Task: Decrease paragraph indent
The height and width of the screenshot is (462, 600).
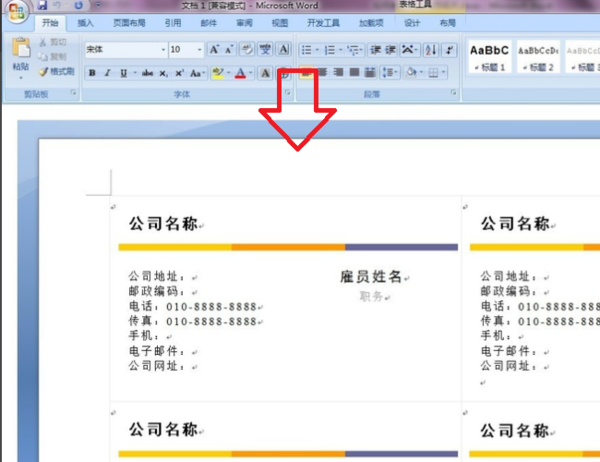Action: [x=376, y=50]
